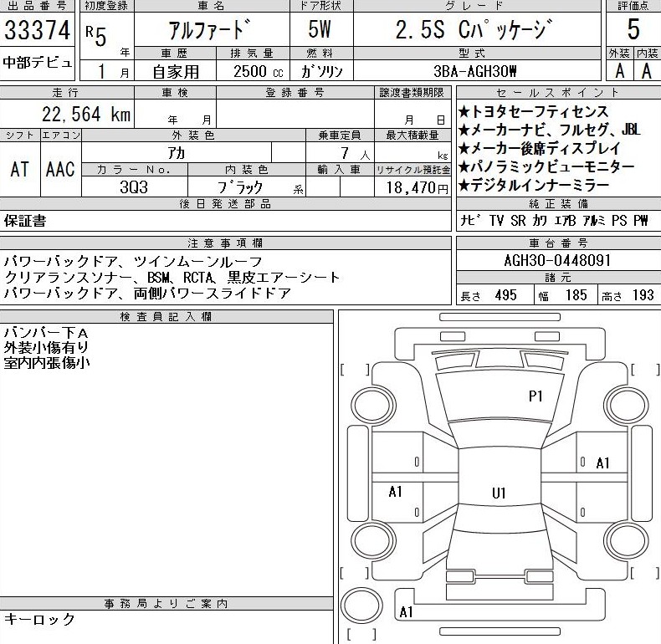Click the U1 mark on the roof
This screenshot has width=661, height=644.
tap(499, 493)
